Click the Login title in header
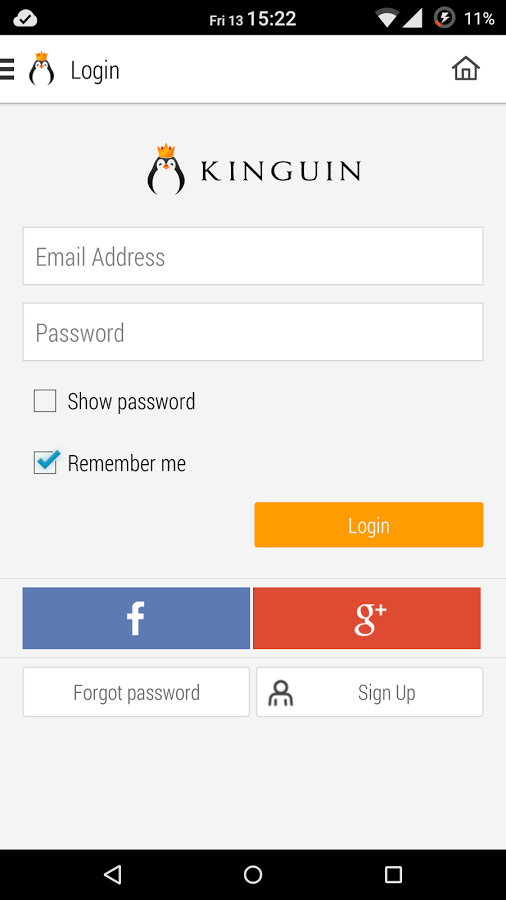This screenshot has height=900, width=506. 95,71
